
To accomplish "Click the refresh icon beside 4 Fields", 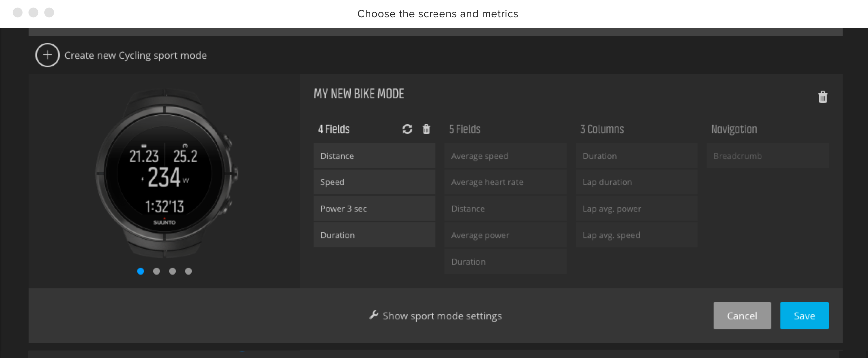I will pos(407,129).
